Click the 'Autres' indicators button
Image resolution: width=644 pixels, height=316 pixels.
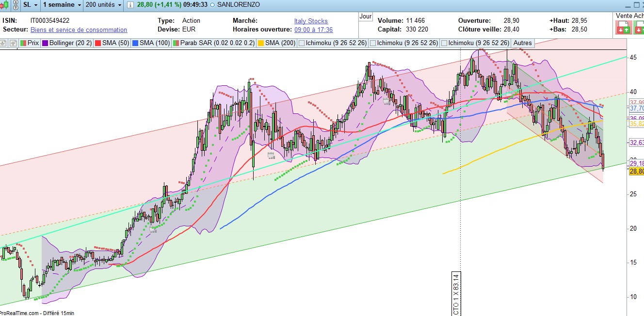(x=522, y=43)
